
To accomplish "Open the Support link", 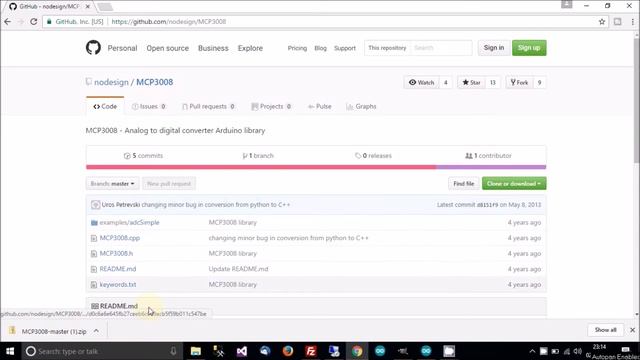I will click(345, 48).
